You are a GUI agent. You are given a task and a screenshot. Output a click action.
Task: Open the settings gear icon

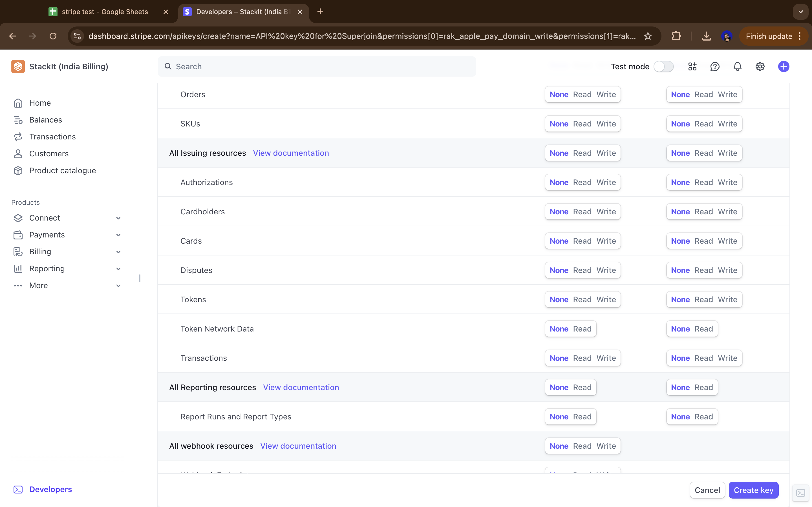point(760,66)
